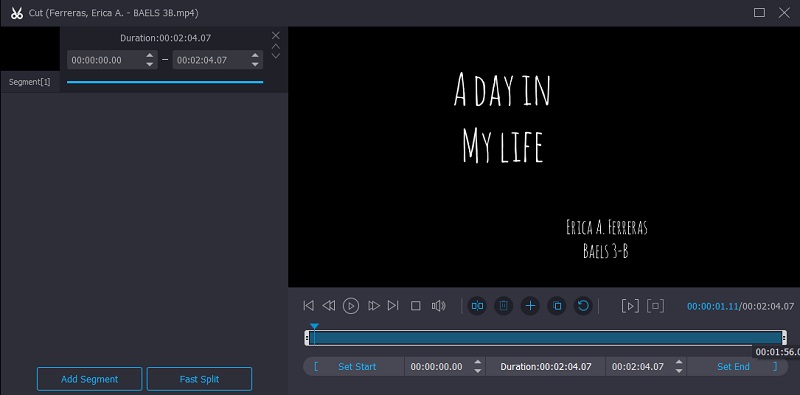Decrease the segment end time 00:02:04.07 stepper
800x395 pixels.
[x=255, y=64]
